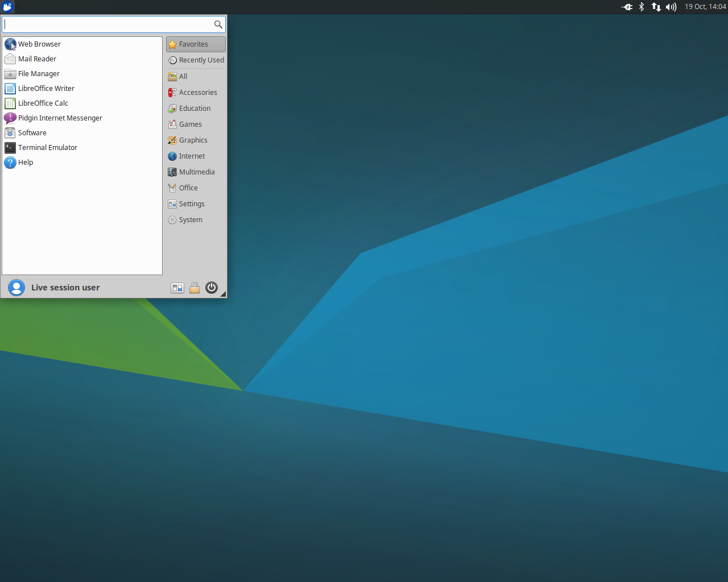Lock the screen with padlock icon
The width and height of the screenshot is (728, 582).
tap(195, 288)
